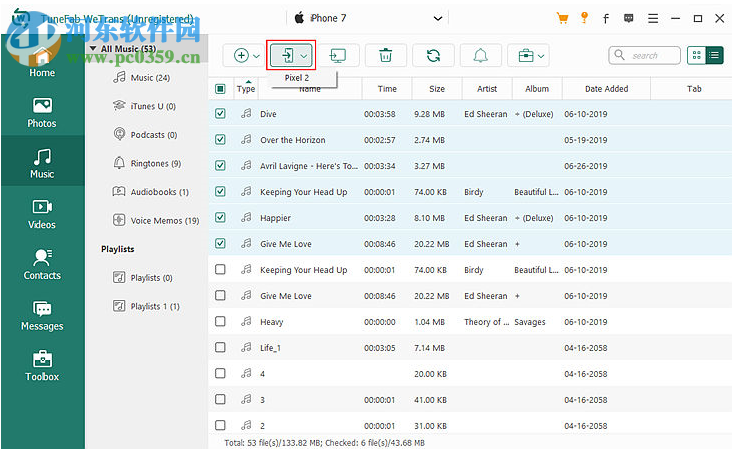Click into the search input field

pyautogui.click(x=645, y=56)
